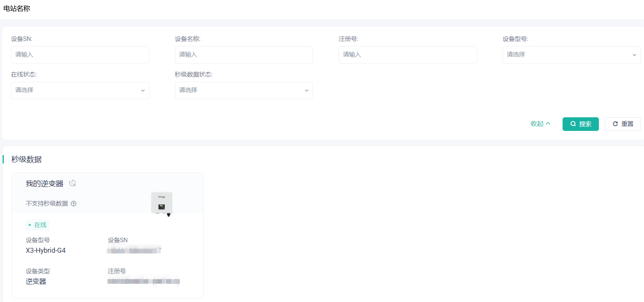Click the 在线 status tag

point(38,225)
